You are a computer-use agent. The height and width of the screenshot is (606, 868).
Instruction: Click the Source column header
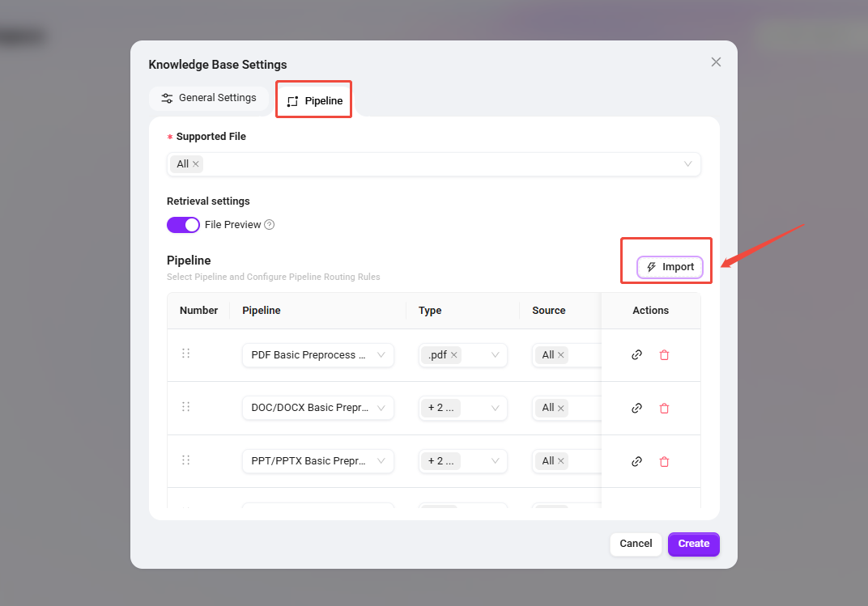coord(549,311)
